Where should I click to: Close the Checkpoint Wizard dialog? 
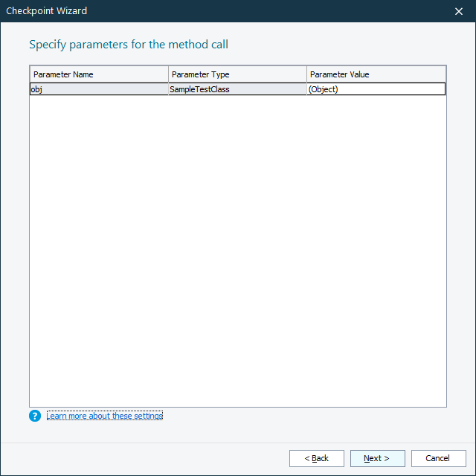(x=459, y=10)
